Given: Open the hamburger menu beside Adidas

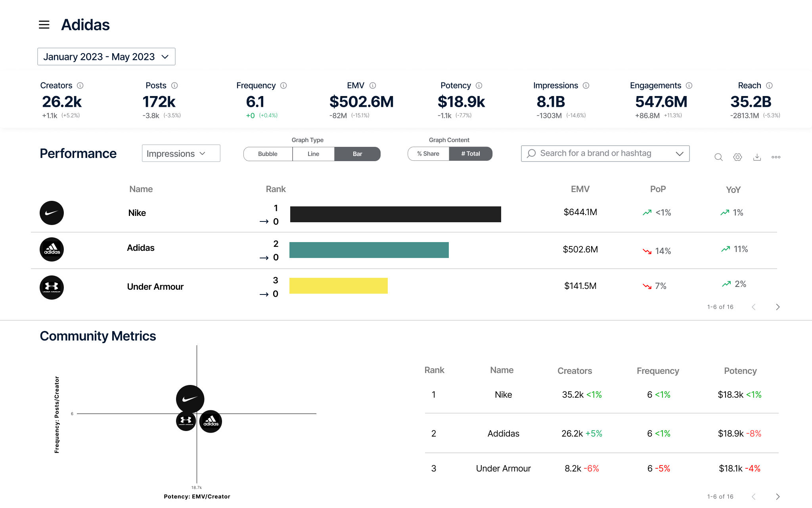Looking at the screenshot, I should coord(44,25).
